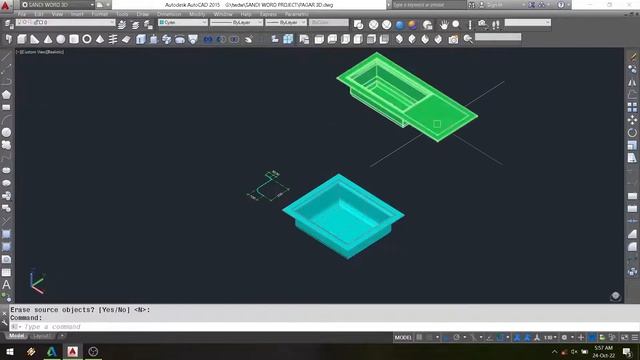
Task: Expand the workspace gear dropdown arrow in status bar
Action: tap(572, 337)
